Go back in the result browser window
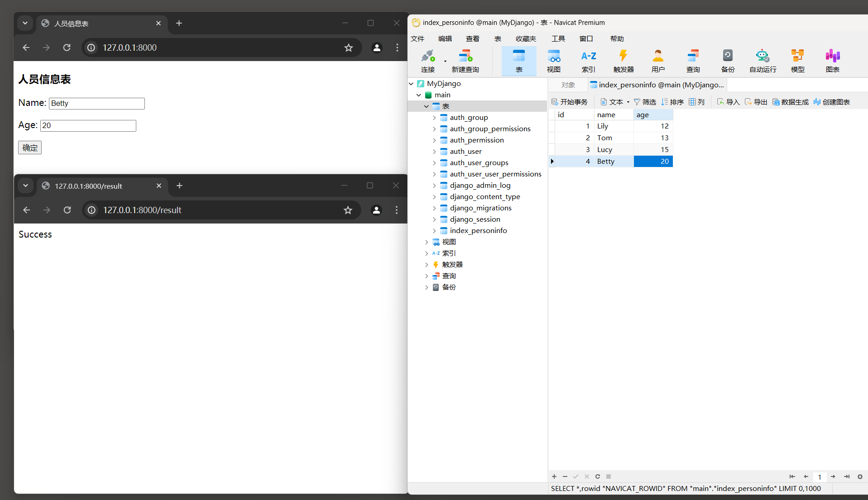Viewport: 868px width, 500px height. 27,210
